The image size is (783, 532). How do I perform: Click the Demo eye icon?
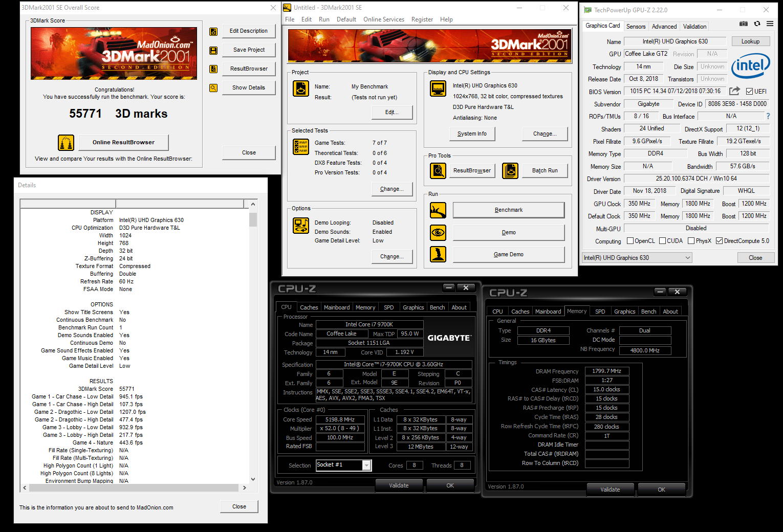tap(438, 233)
